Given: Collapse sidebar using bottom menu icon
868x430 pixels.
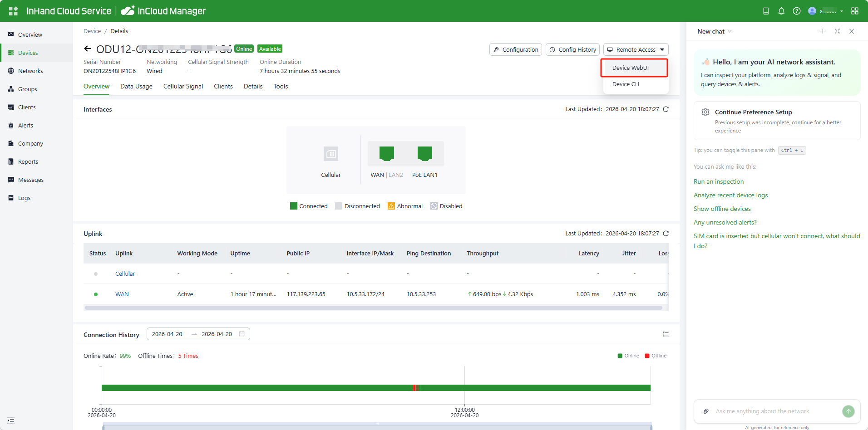Looking at the screenshot, I should tap(11, 420).
